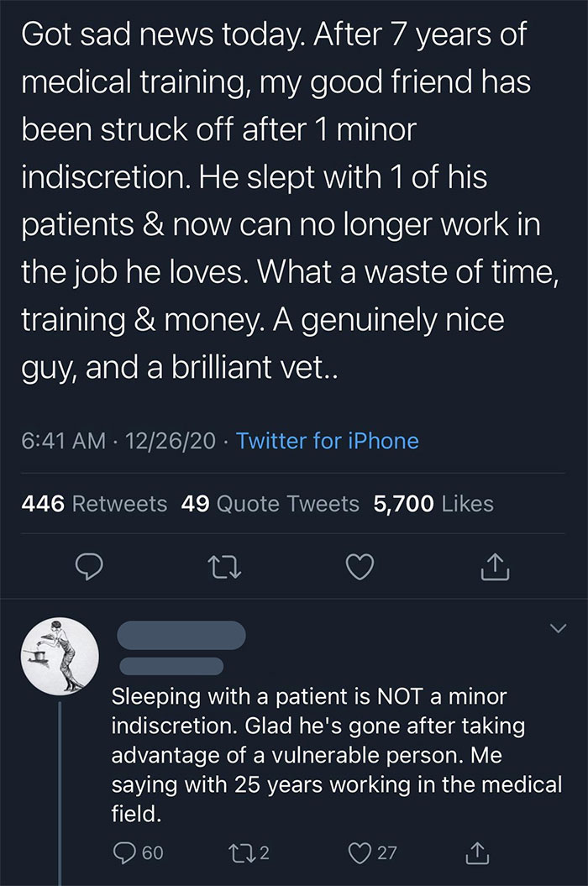
Task: Click the reply bubble showing 60 replies
Action: click(x=124, y=852)
